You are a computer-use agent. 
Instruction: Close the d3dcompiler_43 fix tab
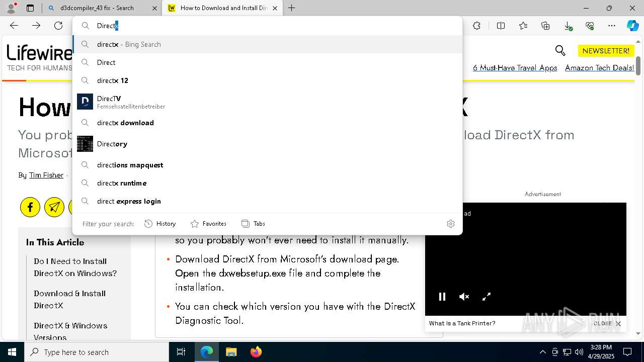point(154,8)
